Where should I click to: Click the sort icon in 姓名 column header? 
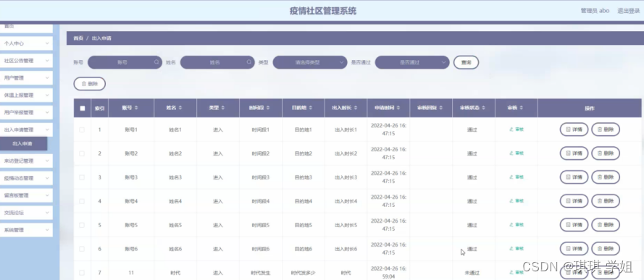pos(180,108)
